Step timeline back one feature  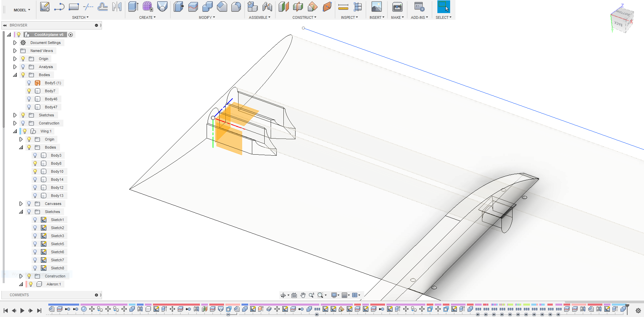pyautogui.click(x=14, y=311)
